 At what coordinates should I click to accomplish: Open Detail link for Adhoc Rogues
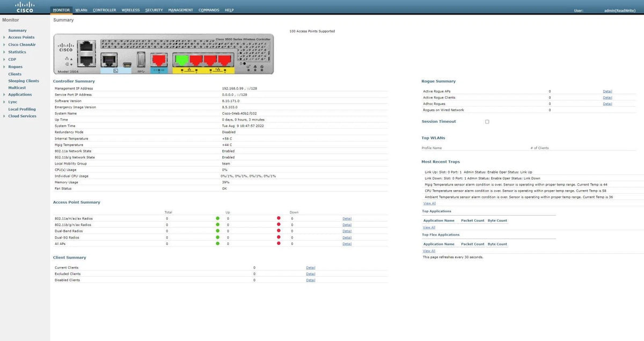[x=608, y=104]
